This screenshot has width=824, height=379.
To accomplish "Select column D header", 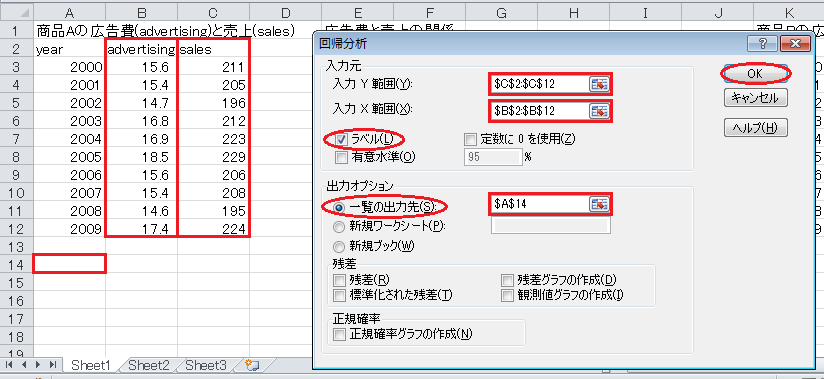I will click(285, 12).
